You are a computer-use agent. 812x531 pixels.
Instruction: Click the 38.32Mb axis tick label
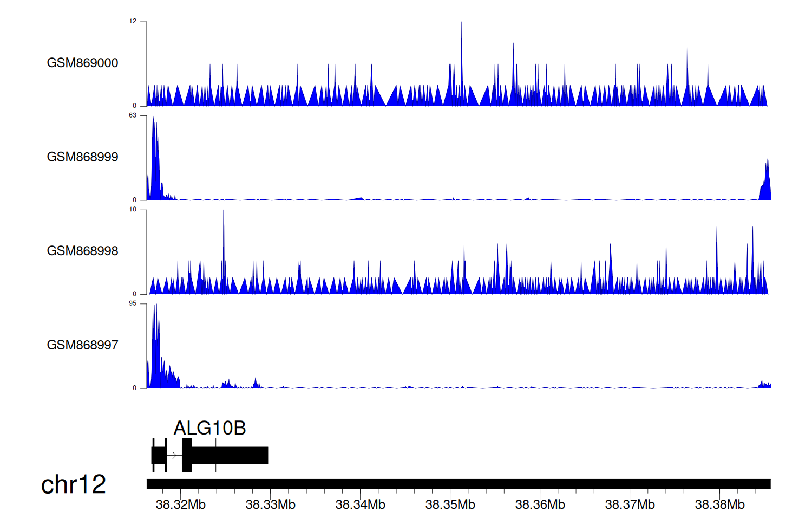(180, 505)
